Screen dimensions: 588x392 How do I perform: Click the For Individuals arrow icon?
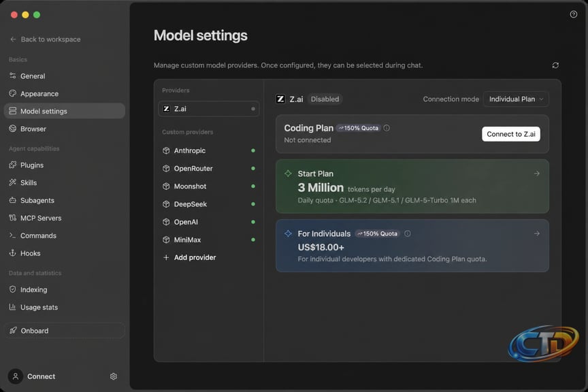(x=537, y=233)
